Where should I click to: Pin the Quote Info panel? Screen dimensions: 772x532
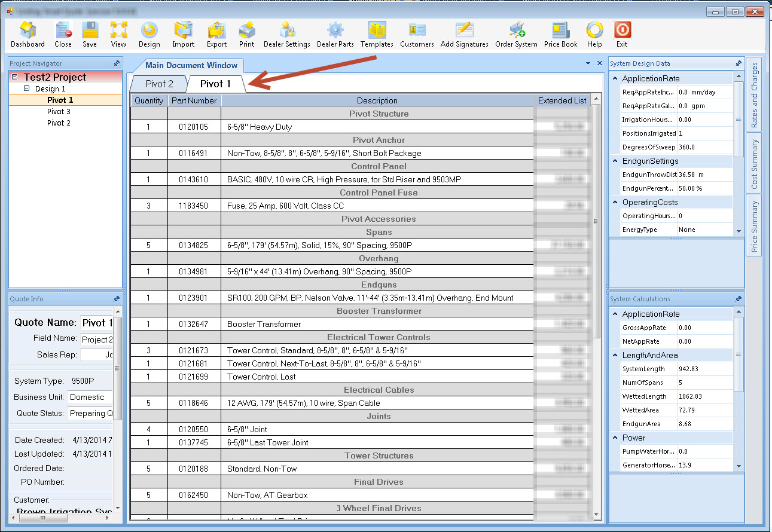tap(116, 299)
